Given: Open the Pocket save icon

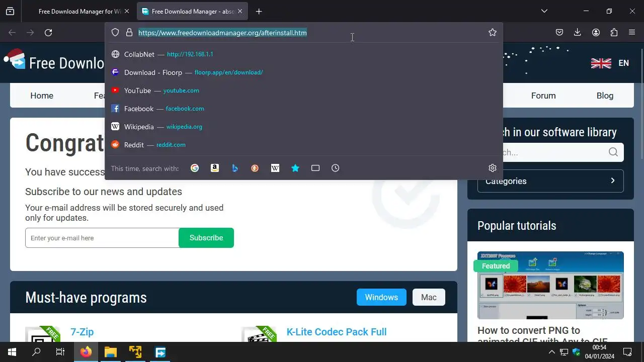Looking at the screenshot, I should pyautogui.click(x=559, y=33).
